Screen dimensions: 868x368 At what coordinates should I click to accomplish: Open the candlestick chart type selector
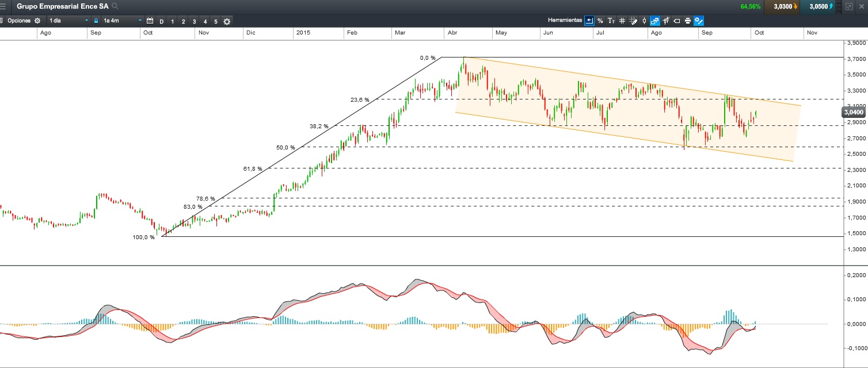(x=644, y=21)
